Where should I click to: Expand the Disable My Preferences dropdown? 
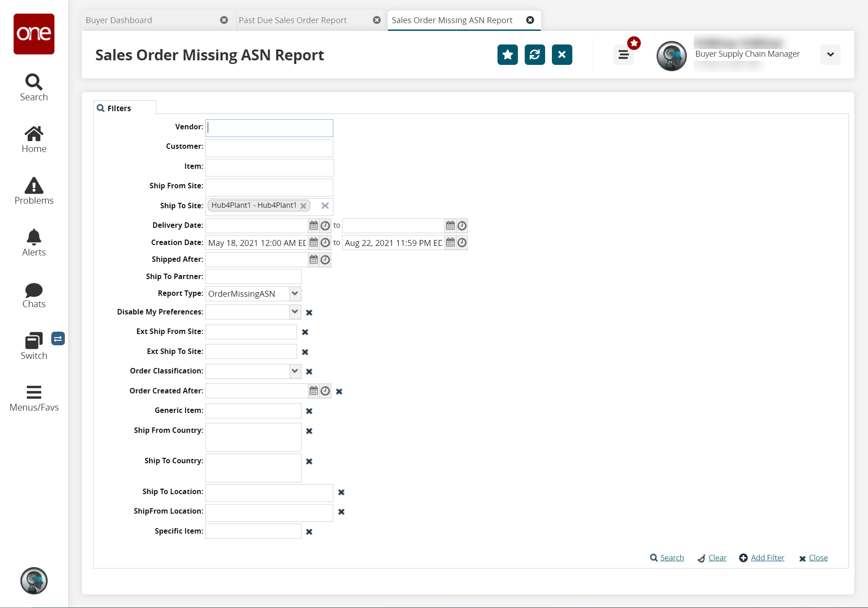click(x=295, y=312)
